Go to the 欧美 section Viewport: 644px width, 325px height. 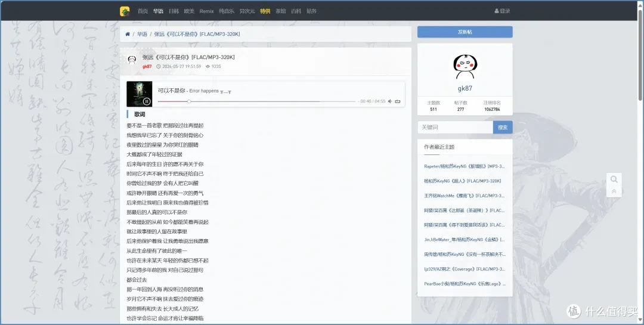[189, 11]
